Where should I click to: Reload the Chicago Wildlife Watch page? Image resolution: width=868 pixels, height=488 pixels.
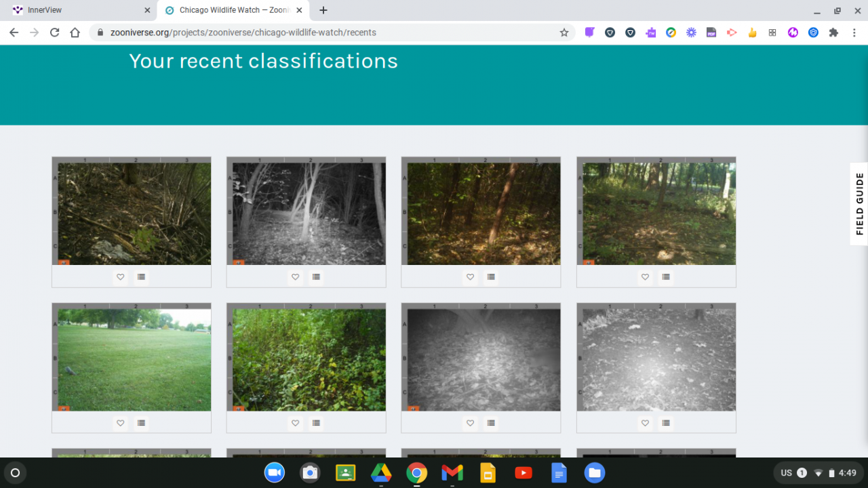click(x=54, y=33)
